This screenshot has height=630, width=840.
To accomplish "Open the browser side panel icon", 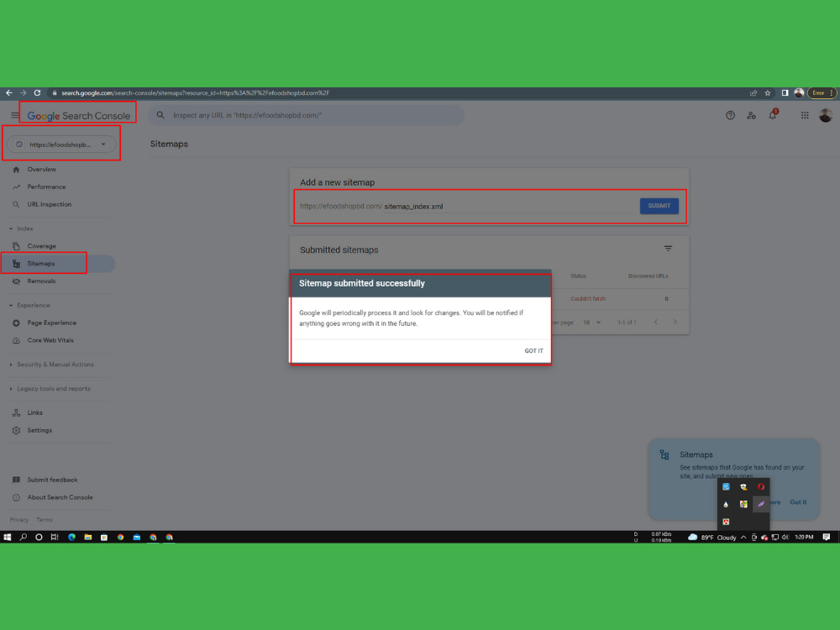I will coord(785,92).
